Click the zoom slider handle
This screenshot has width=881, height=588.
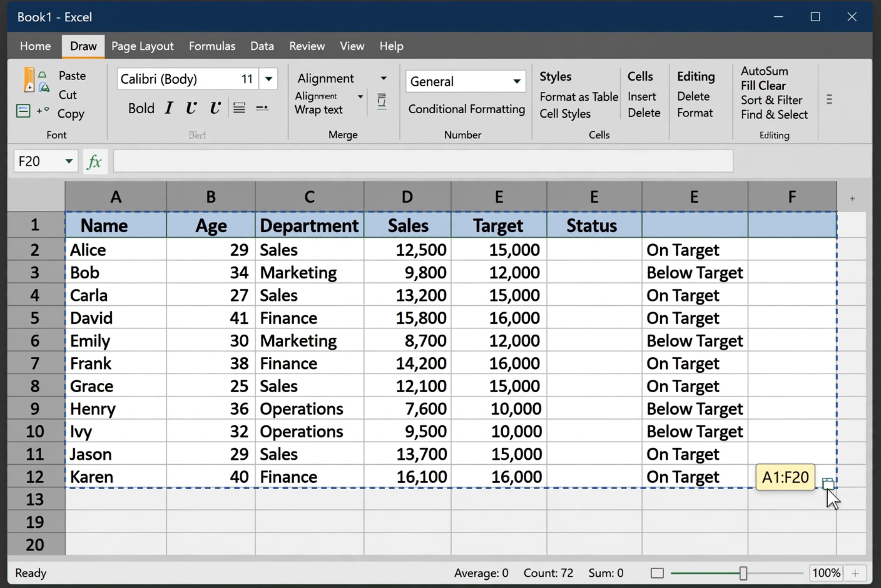coord(743,573)
